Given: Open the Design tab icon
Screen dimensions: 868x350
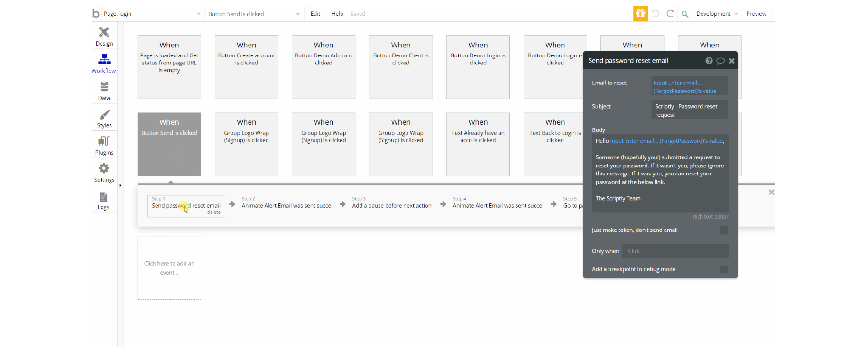Looking at the screenshot, I should pos(104,32).
